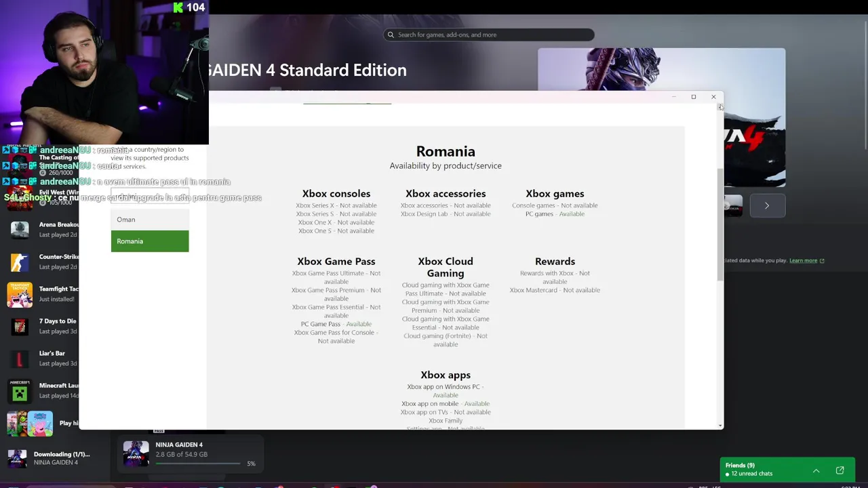Image resolution: width=868 pixels, height=488 pixels.
Task: Open Minecraft Launcher icon in sidebar
Action: coord(20,390)
